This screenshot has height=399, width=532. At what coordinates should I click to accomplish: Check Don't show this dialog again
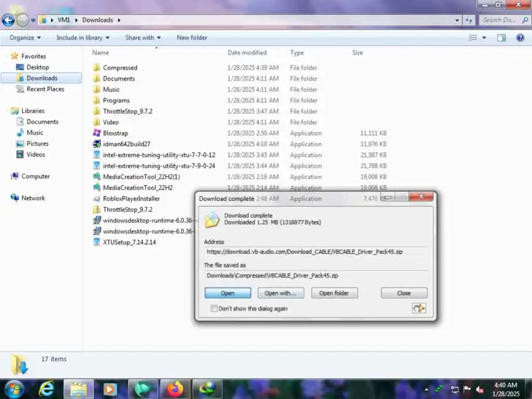click(214, 309)
